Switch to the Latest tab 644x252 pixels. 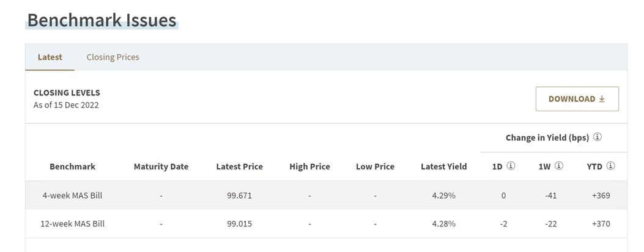click(50, 57)
